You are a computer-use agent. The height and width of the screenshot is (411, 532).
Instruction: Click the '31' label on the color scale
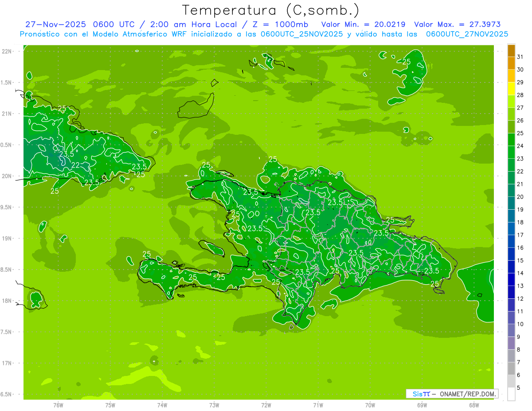point(520,57)
